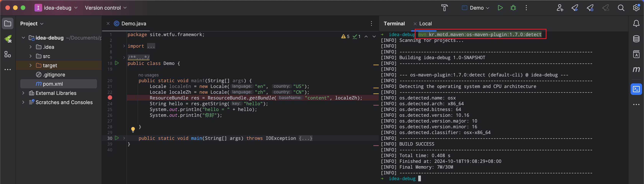644x184 pixels.
Task: Select pom.xml in the project tree
Action: point(53,84)
